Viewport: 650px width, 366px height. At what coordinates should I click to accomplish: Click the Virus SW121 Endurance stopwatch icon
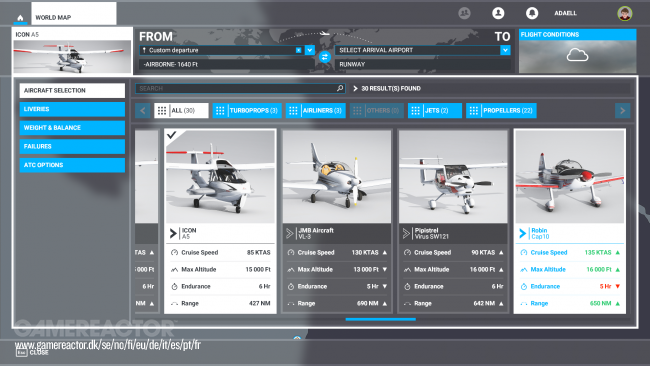click(x=407, y=286)
